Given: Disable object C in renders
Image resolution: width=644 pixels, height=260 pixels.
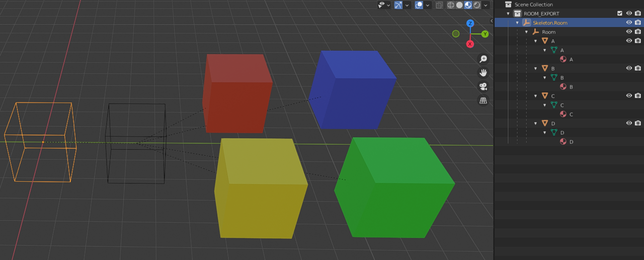Looking at the screenshot, I should coord(638,96).
